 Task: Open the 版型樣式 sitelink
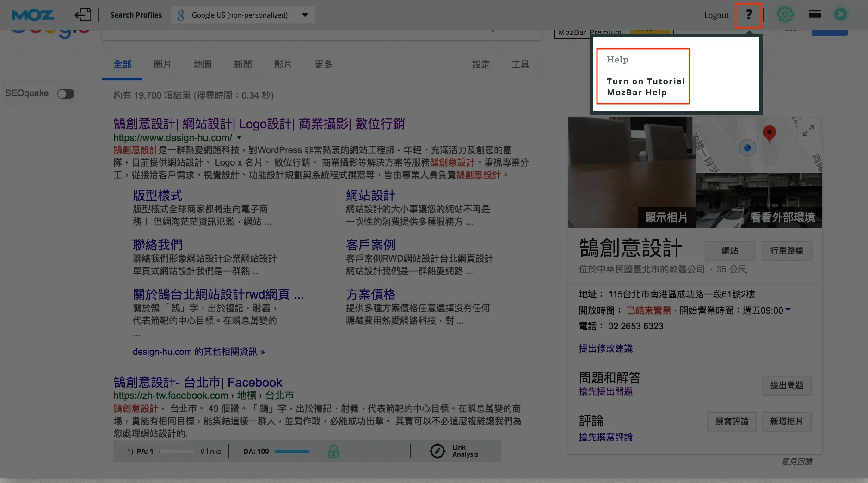[158, 195]
